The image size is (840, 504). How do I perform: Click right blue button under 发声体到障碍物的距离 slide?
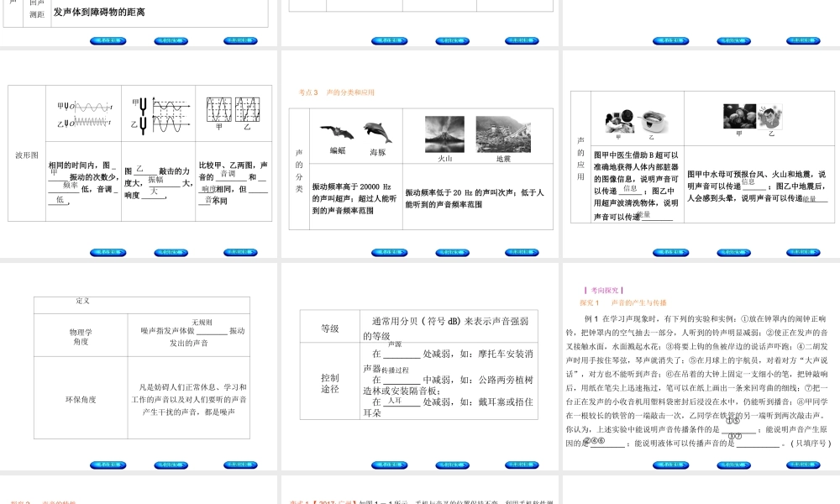(x=240, y=40)
